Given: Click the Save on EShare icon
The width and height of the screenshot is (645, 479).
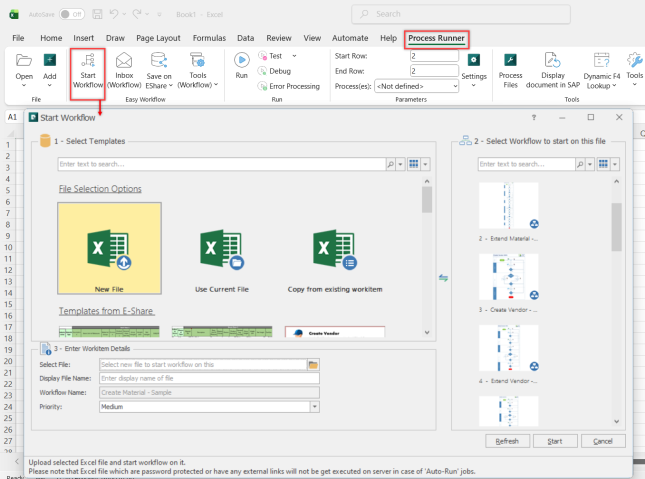Looking at the screenshot, I should (x=159, y=61).
